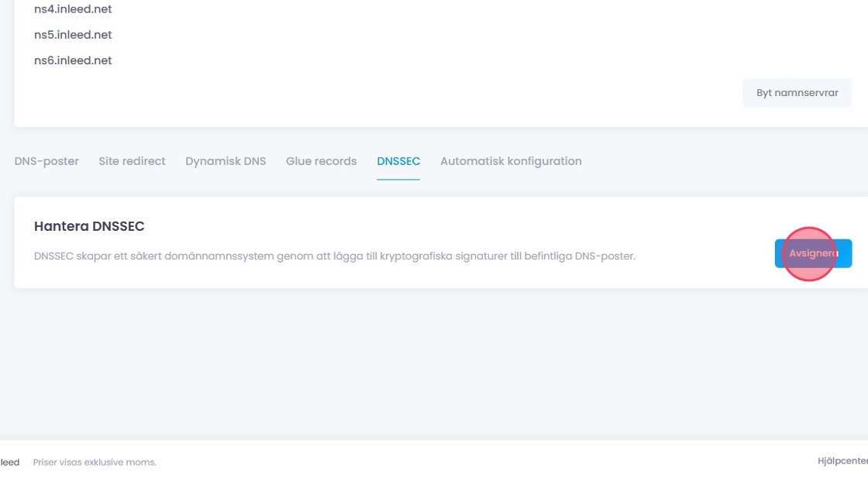This screenshot has height=485, width=868.
Task: Click the DNSSEC description paragraph text
Action: pos(334,256)
